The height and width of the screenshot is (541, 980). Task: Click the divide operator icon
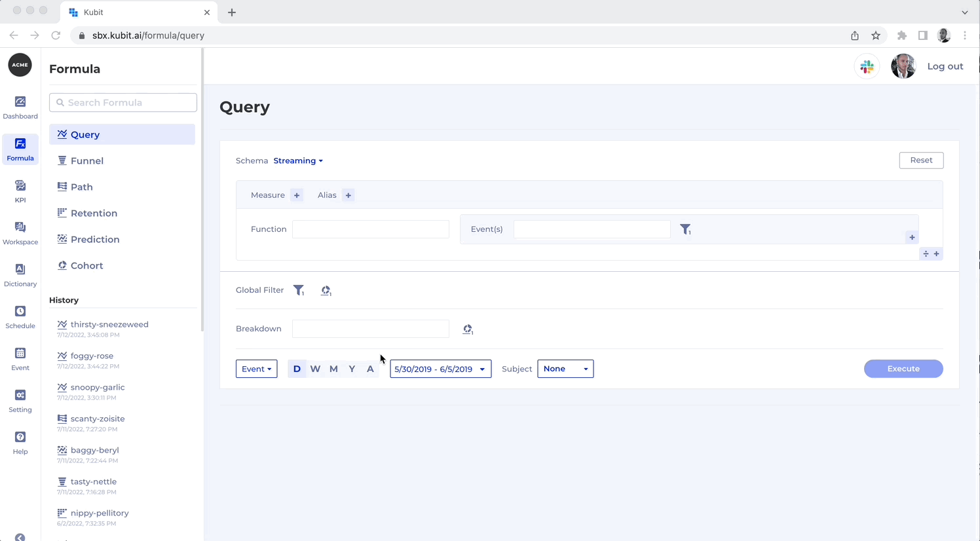pos(926,253)
